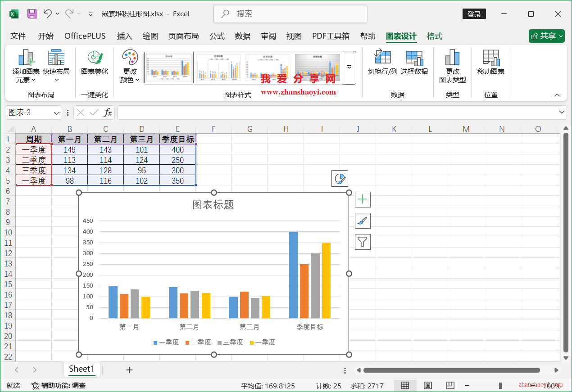
Task: Expand the chart styles gallery
Action: 349,68
